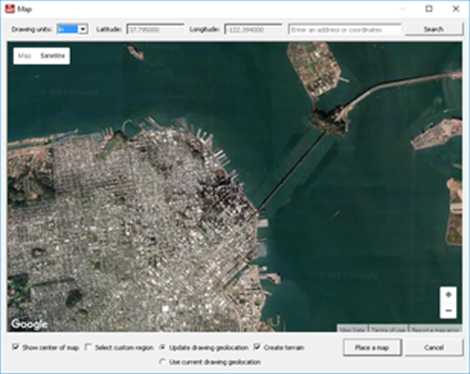Switch to the Map view tab
The height and width of the screenshot is (374, 470).
coord(24,56)
